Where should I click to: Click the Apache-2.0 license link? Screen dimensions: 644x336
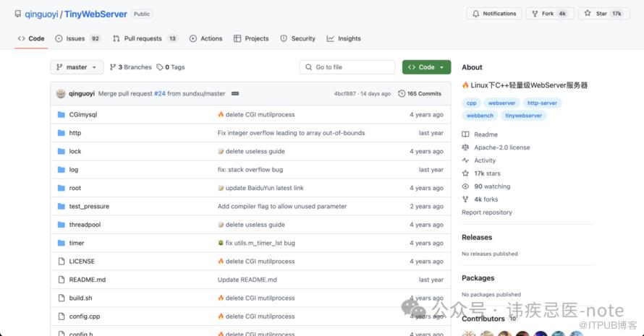[501, 147]
